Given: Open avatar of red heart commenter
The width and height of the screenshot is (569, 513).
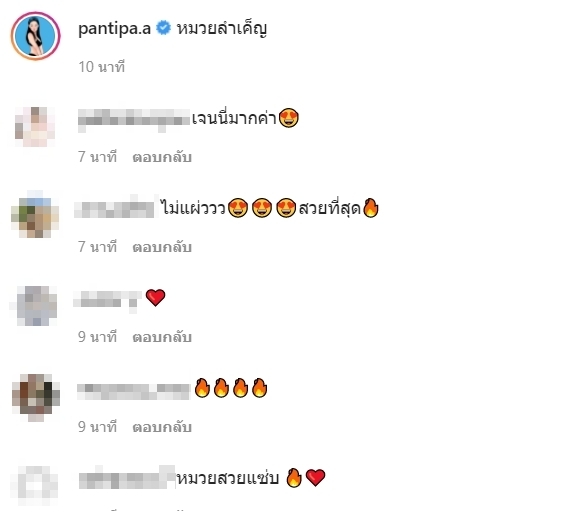Looking at the screenshot, I should [x=36, y=305].
